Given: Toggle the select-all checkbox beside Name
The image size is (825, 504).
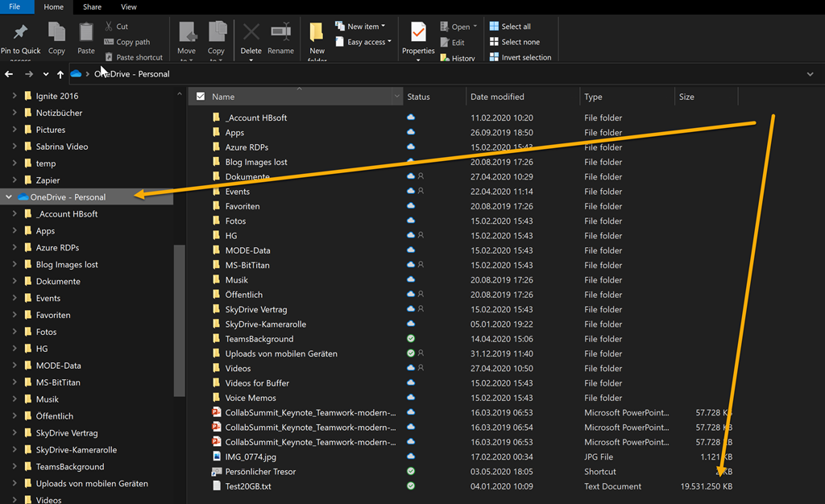Looking at the screenshot, I should pyautogui.click(x=201, y=97).
